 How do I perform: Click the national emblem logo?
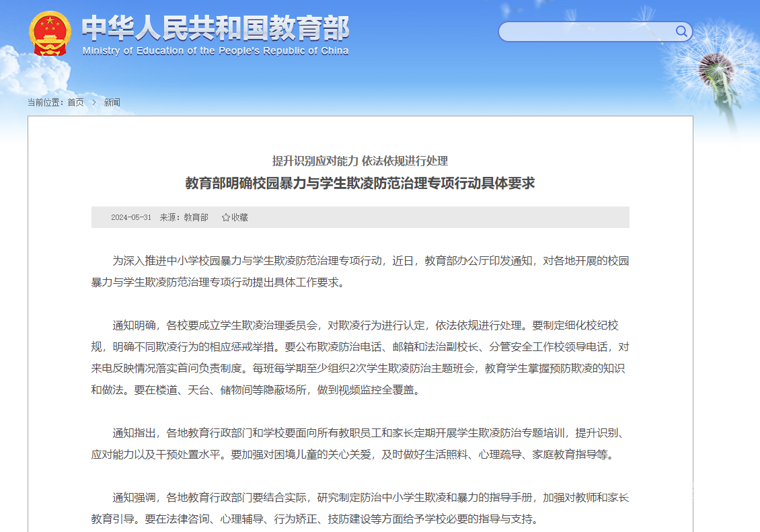point(50,34)
